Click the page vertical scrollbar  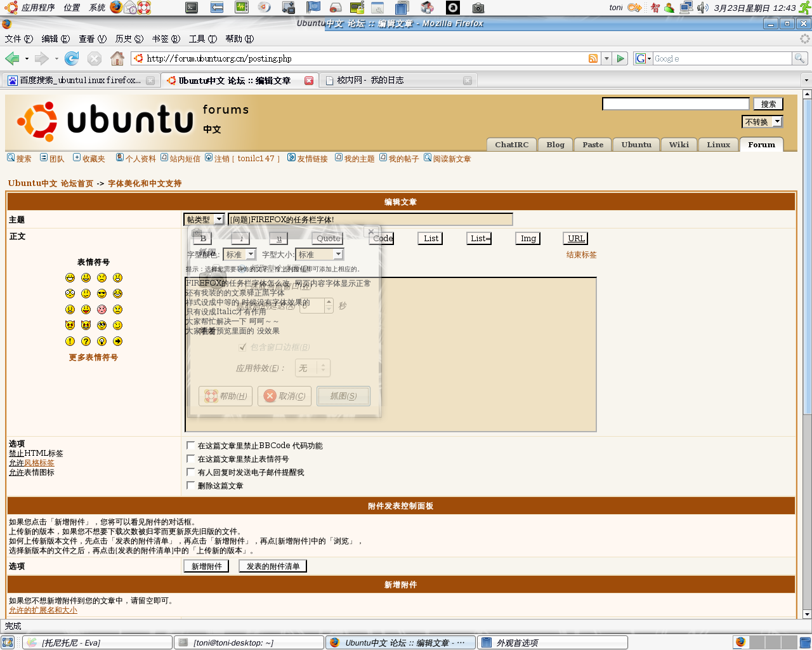[807, 354]
